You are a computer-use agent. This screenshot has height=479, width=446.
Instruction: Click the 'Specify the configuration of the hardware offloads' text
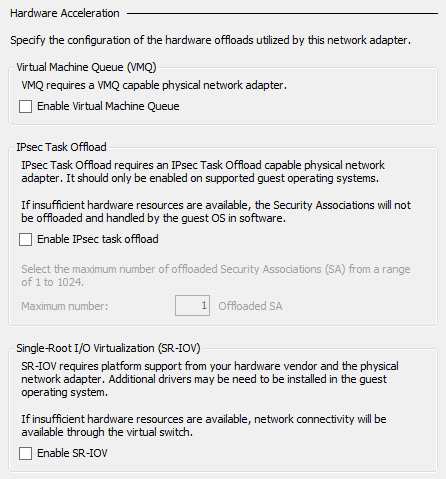(x=210, y=40)
